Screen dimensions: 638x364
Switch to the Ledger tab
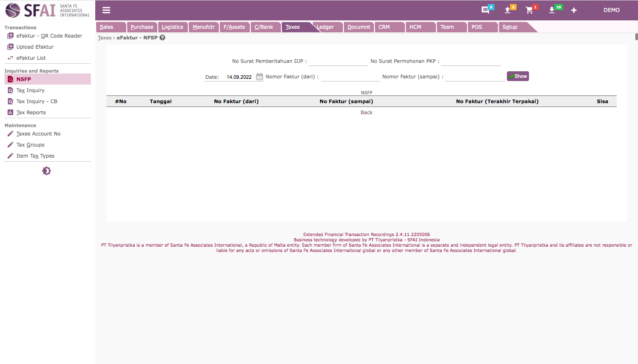pyautogui.click(x=326, y=27)
